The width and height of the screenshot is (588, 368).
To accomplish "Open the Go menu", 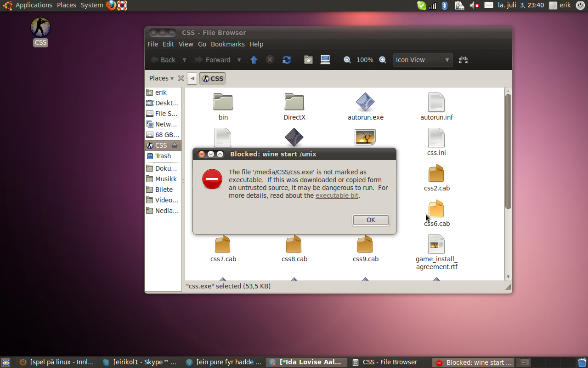I will (x=202, y=44).
